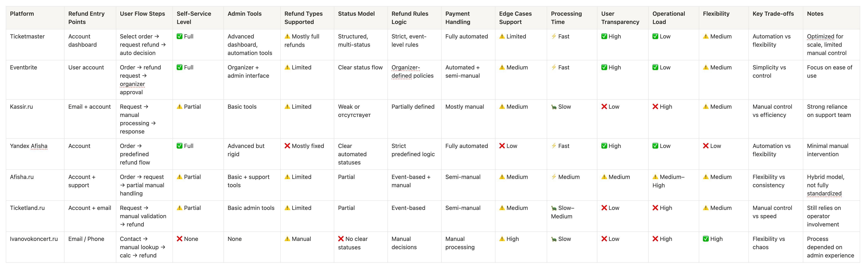Viewport: 868px width, 269px height.
Task: Click the "Flexibility vs chaos" cell
Action: point(768,243)
